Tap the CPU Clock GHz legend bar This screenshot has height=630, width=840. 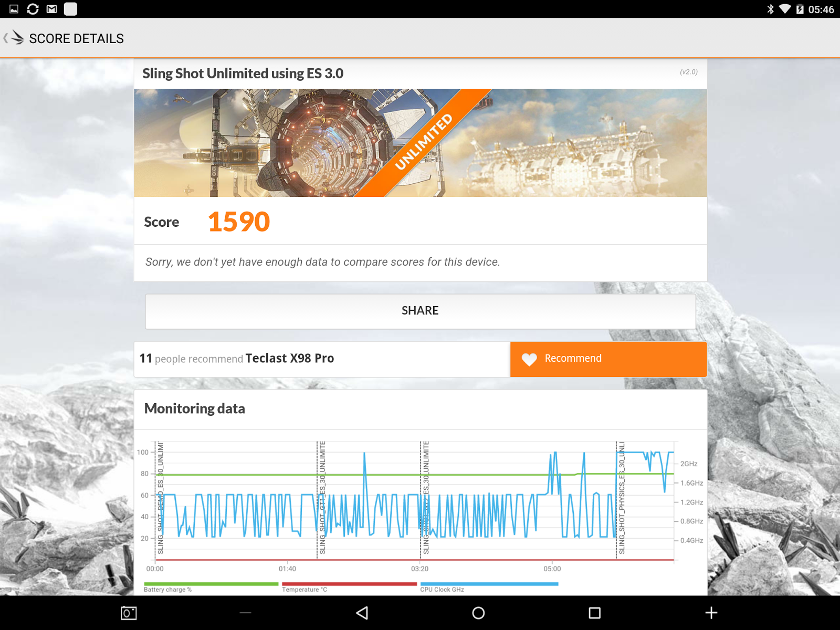pyautogui.click(x=489, y=584)
